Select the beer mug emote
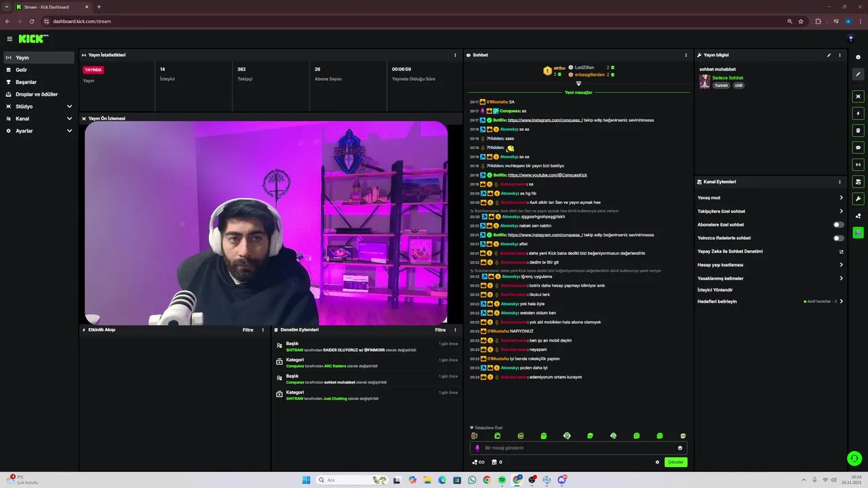Viewport: 868px width, 488px height. pyautogui.click(x=474, y=436)
